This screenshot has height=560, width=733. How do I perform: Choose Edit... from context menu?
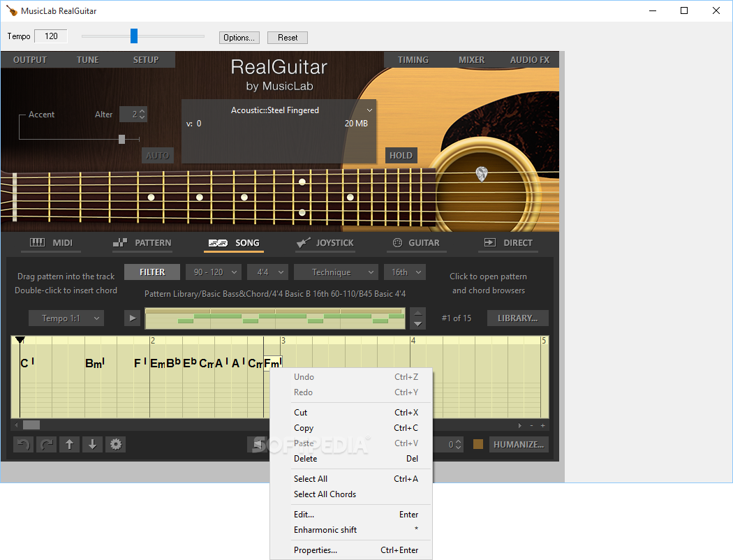[351, 514]
